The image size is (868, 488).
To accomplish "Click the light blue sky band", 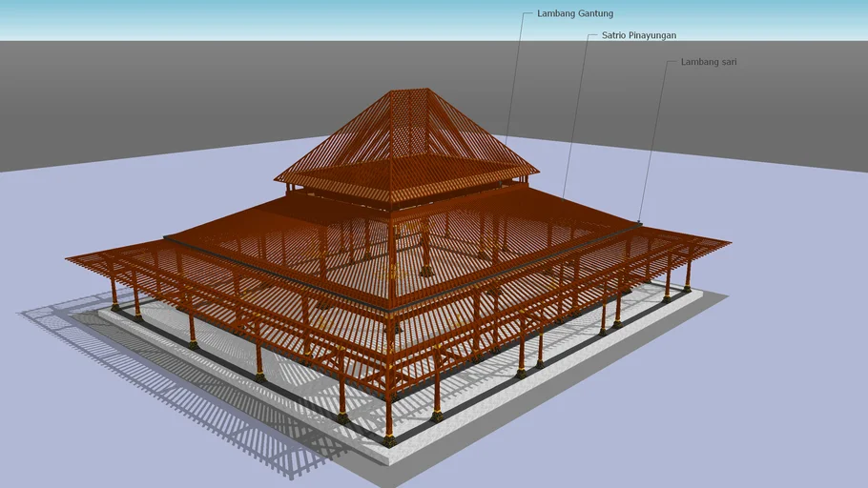I will [x=286, y=19].
